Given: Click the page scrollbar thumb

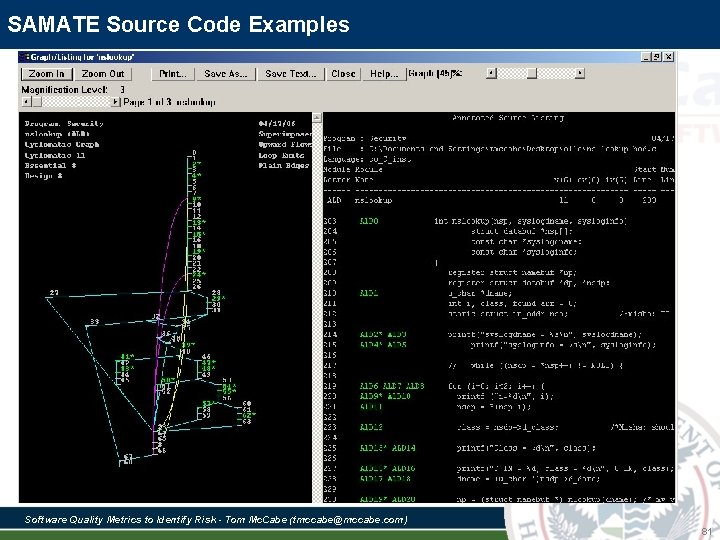Looking at the screenshot, I should [x=37, y=102].
